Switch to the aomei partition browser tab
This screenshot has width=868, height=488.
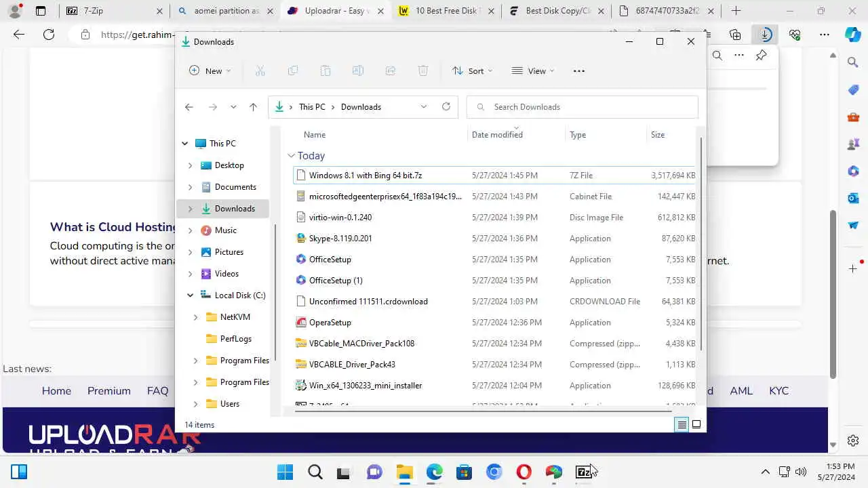(x=225, y=11)
